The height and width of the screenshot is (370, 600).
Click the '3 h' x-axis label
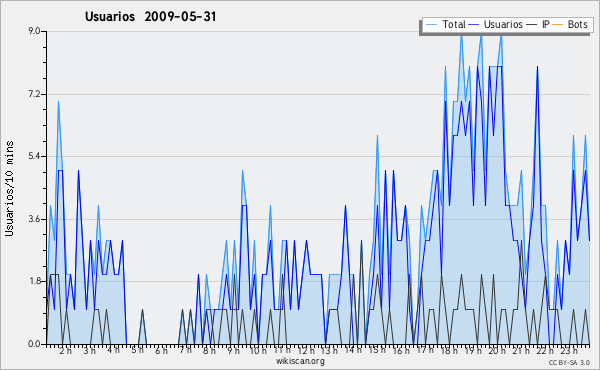90,350
